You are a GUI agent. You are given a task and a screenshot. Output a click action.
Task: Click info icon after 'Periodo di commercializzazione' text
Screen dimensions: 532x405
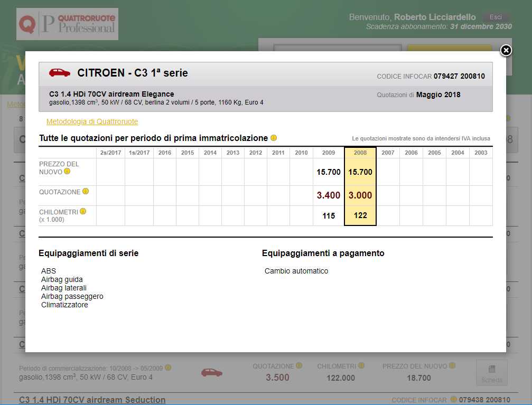pos(168,368)
